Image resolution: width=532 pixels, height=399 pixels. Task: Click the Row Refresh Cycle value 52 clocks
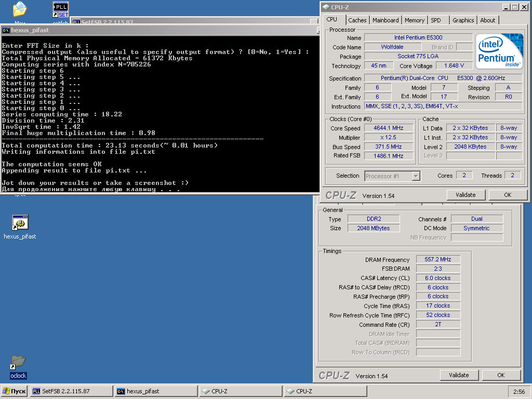point(438,315)
